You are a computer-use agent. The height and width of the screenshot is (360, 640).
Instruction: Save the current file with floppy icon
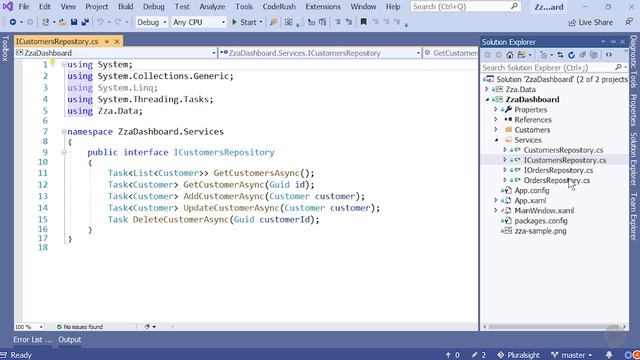74,22
